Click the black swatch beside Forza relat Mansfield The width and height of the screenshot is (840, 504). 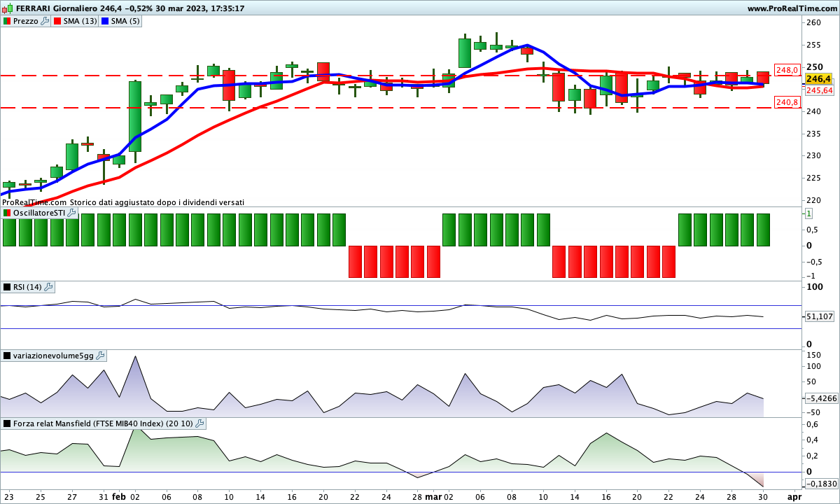click(x=7, y=423)
